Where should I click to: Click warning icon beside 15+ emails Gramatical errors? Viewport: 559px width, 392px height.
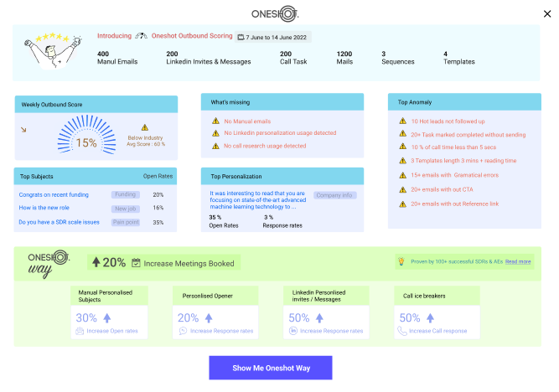click(403, 175)
